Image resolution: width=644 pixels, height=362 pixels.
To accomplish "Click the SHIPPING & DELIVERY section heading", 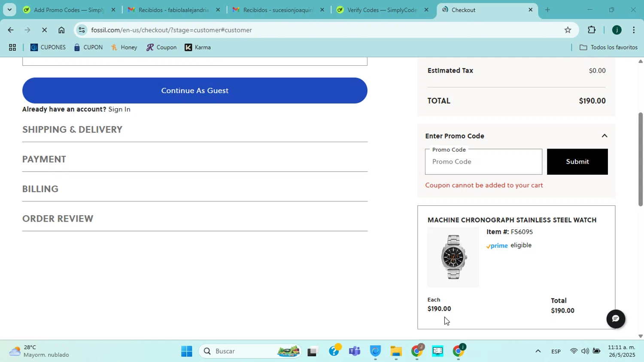I will [73, 130].
